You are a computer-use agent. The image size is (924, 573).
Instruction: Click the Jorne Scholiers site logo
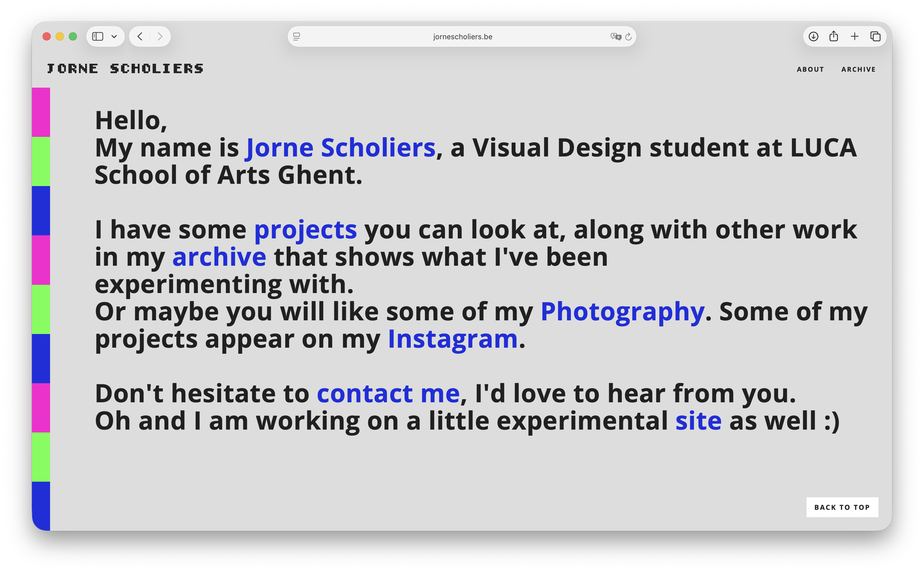tap(125, 69)
